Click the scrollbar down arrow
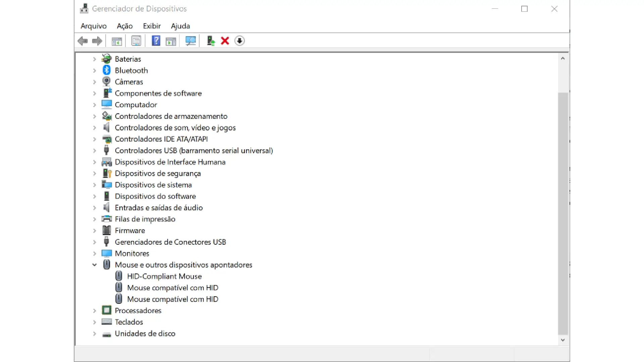Screen dimensions: 644x362 [563, 340]
